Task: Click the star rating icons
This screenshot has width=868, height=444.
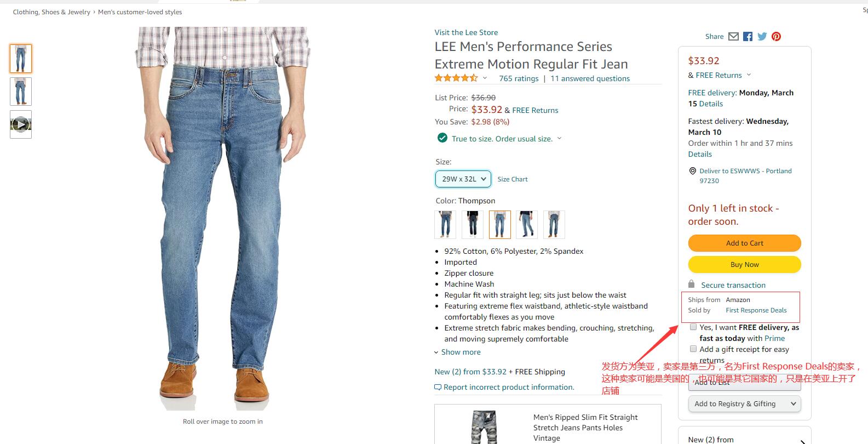Action: [x=456, y=78]
